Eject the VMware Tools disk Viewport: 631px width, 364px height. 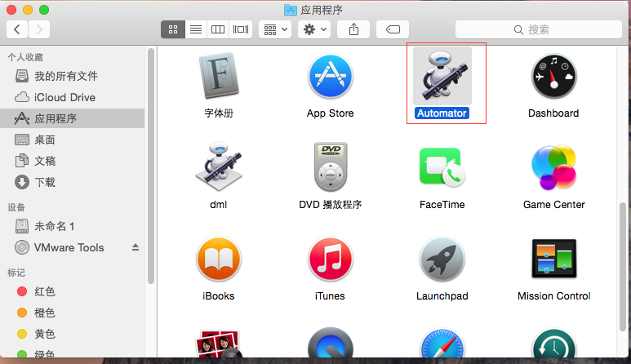pos(136,247)
